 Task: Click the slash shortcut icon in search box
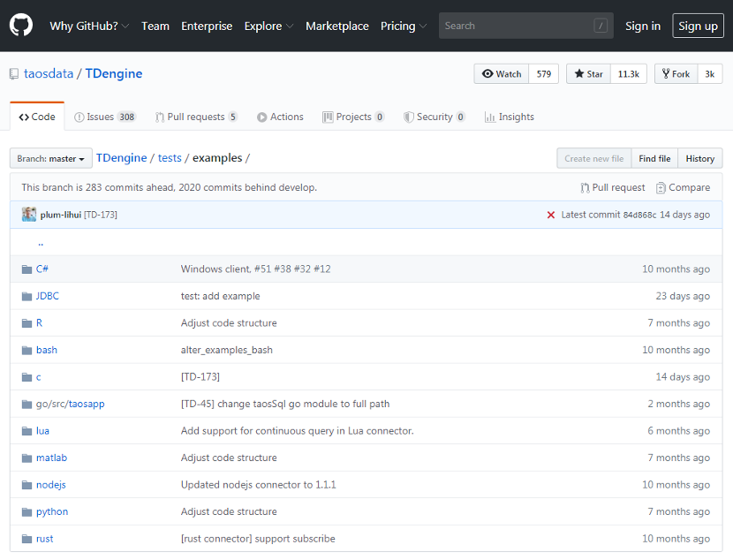coord(601,26)
